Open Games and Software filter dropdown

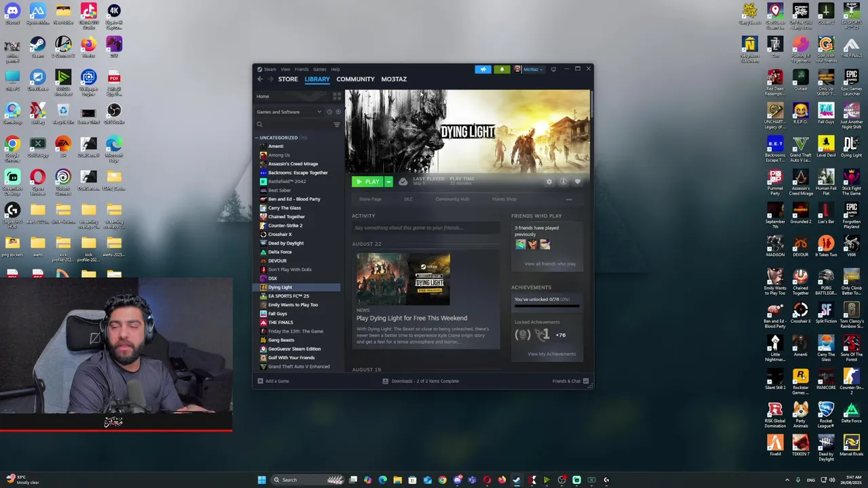(x=289, y=112)
